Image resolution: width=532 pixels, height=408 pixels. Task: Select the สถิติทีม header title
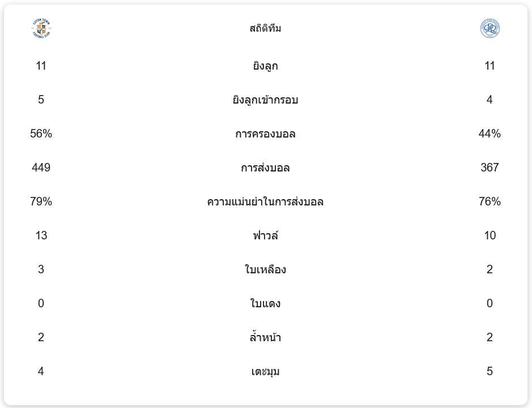pos(265,28)
